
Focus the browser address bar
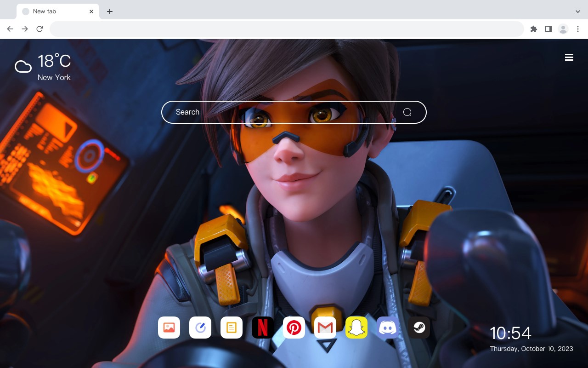(287, 29)
